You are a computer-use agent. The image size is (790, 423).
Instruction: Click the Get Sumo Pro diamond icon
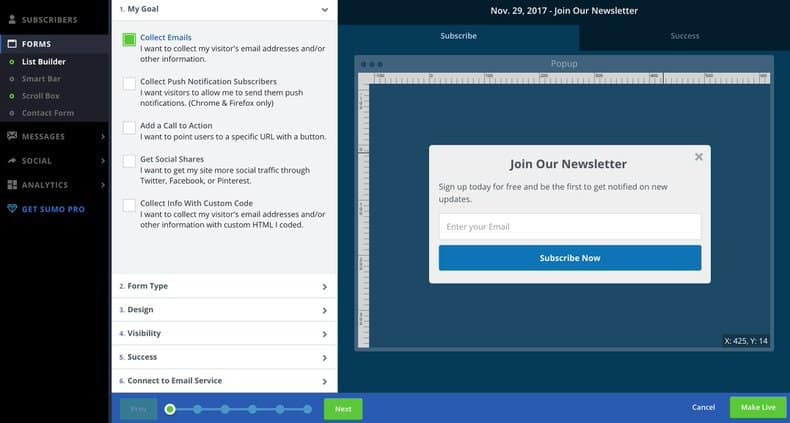tap(12, 209)
